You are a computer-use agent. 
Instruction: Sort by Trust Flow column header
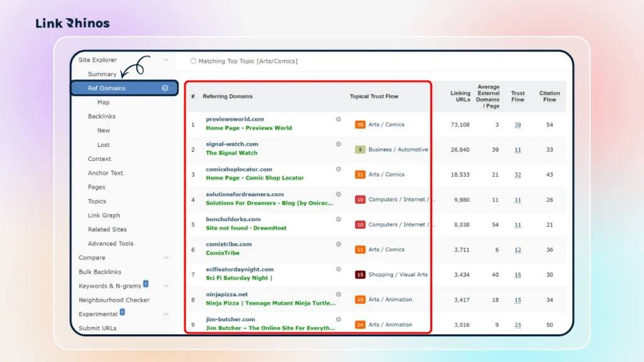point(518,96)
